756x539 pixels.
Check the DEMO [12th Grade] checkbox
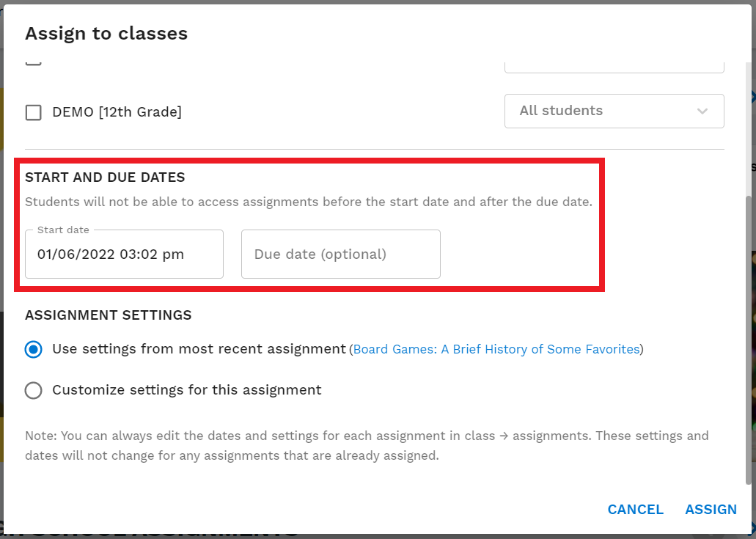click(33, 112)
